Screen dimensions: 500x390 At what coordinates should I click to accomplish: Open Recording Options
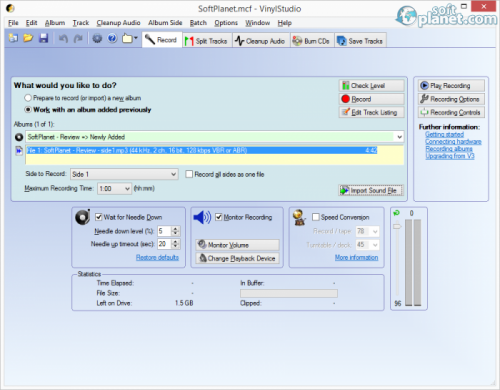pyautogui.click(x=451, y=99)
